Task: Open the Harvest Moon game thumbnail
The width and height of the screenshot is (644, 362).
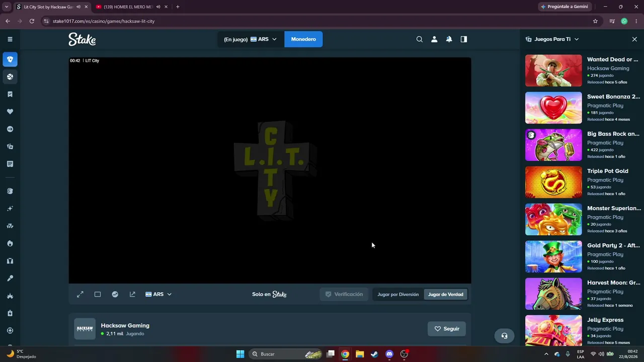Action: [553, 294]
